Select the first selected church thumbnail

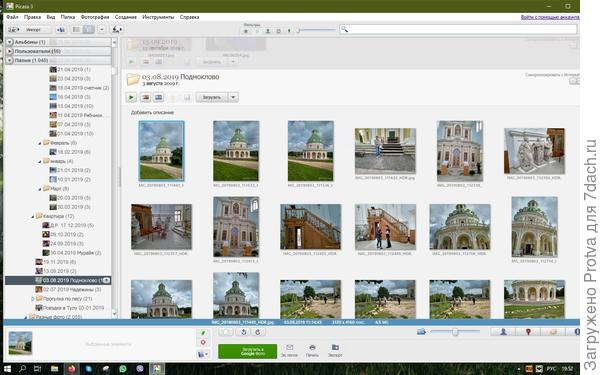pyautogui.click(x=161, y=151)
